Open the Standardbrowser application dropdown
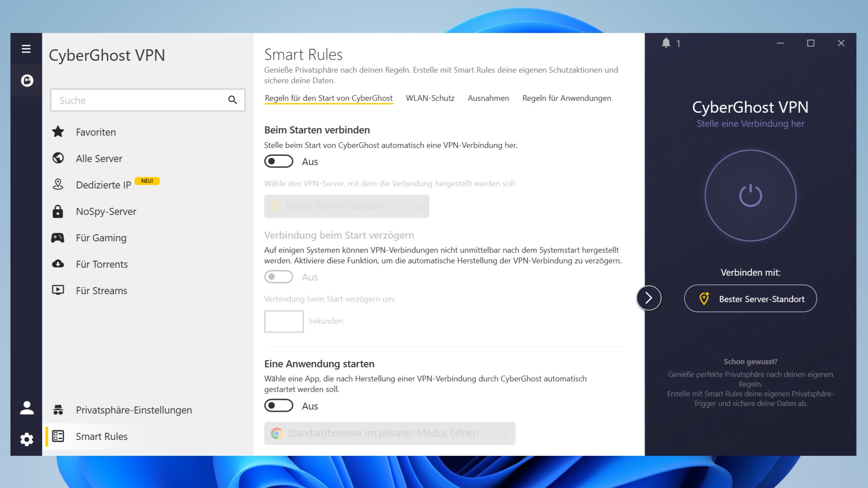 (389, 433)
